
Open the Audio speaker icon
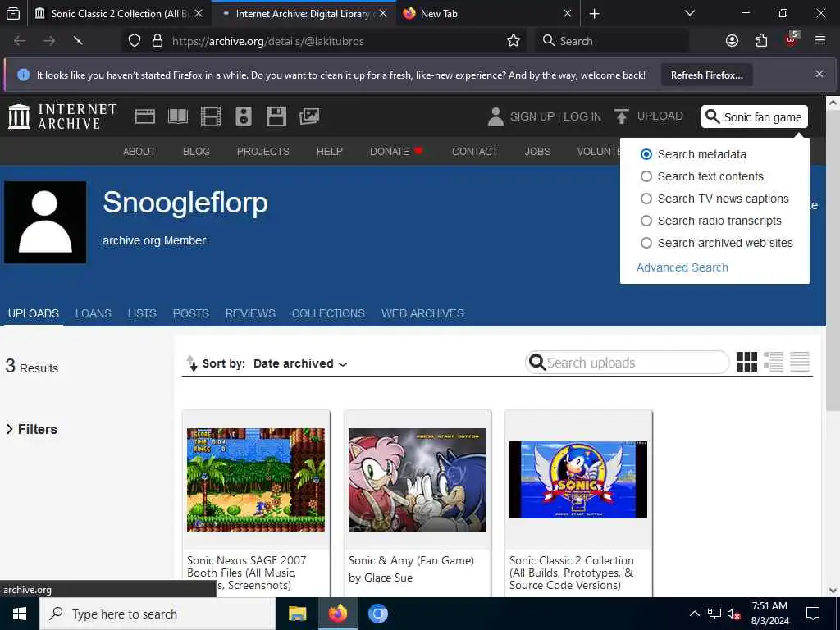click(243, 116)
